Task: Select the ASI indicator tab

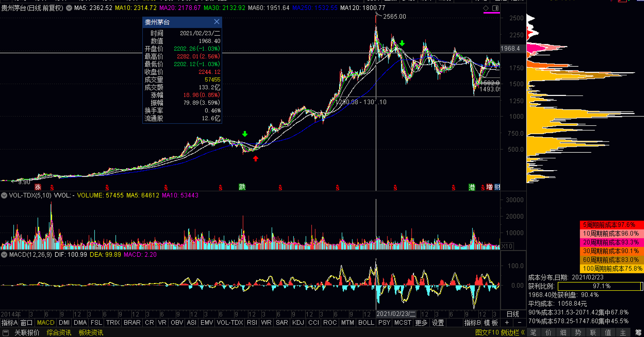Action: click(x=191, y=323)
